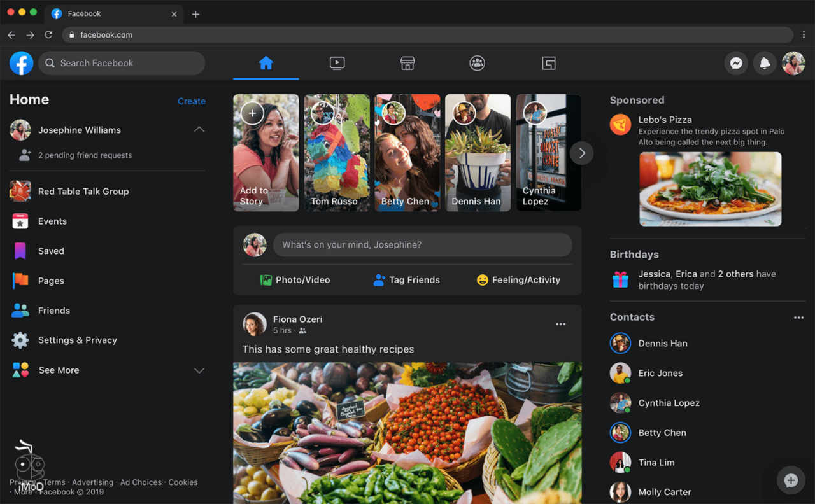Click the Advertising footer link
Image resolution: width=815 pixels, height=504 pixels.
(x=92, y=482)
